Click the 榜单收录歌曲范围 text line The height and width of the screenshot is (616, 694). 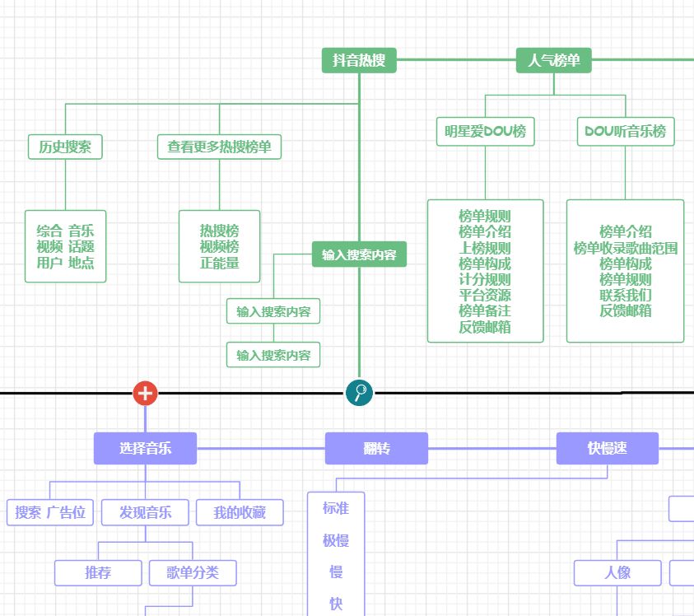coord(626,248)
